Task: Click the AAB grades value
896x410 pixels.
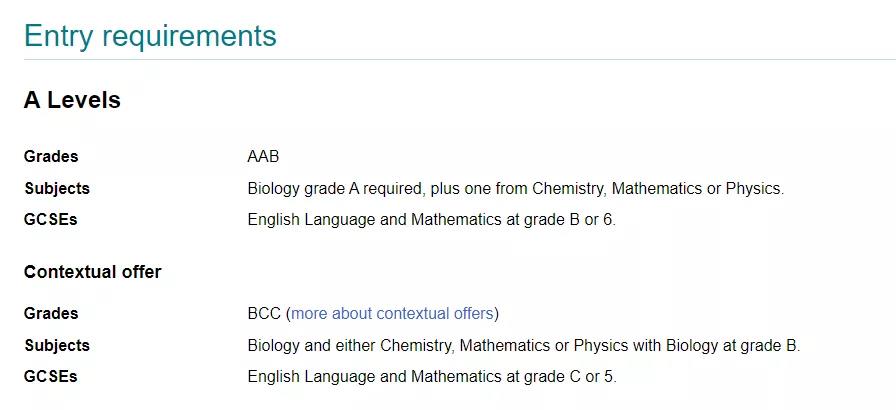Action: point(264,157)
